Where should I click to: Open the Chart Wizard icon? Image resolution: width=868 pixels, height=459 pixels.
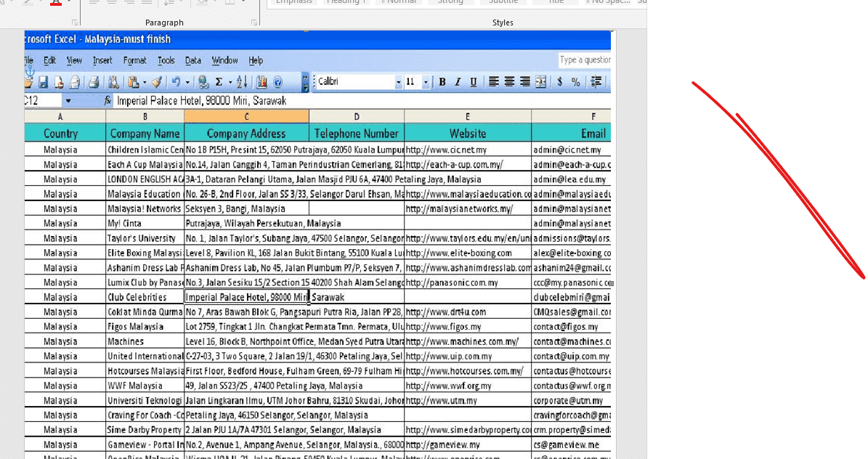(x=261, y=82)
